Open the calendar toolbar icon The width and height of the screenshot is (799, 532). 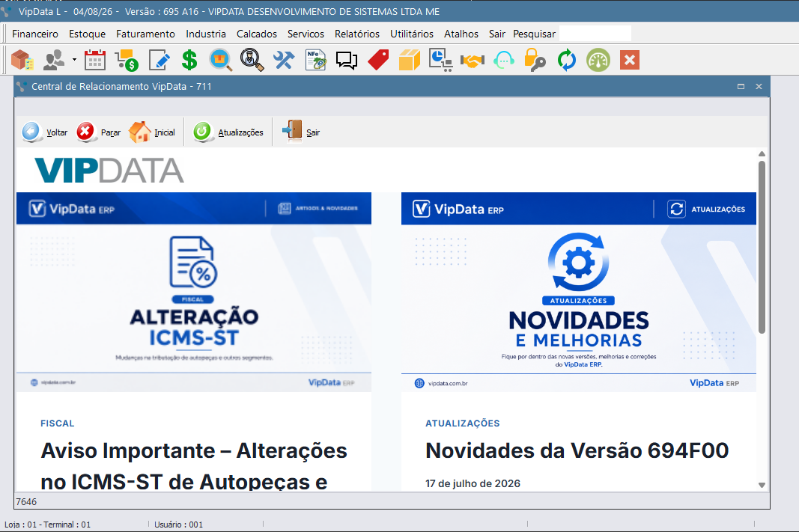(x=95, y=60)
